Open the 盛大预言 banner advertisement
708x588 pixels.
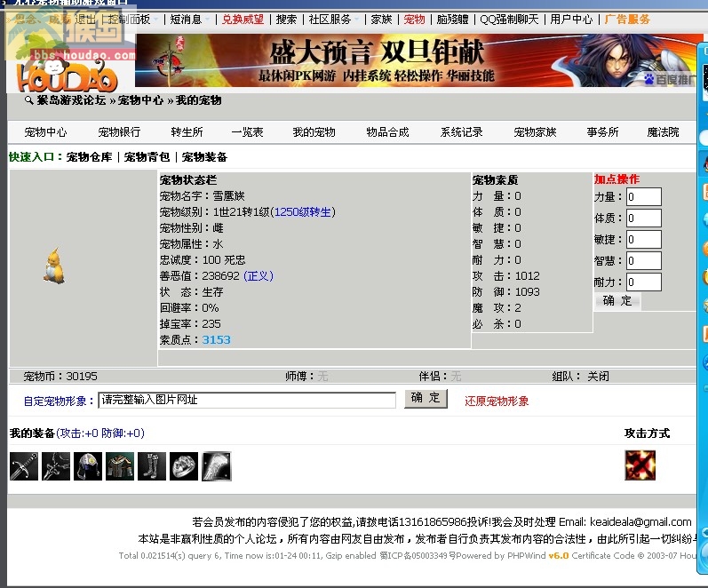click(416, 60)
